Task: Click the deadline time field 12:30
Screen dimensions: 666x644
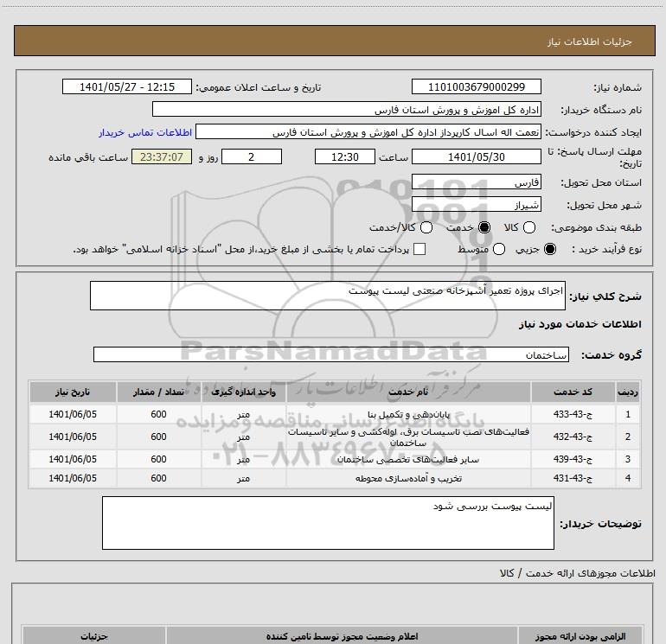Action: tap(345, 157)
